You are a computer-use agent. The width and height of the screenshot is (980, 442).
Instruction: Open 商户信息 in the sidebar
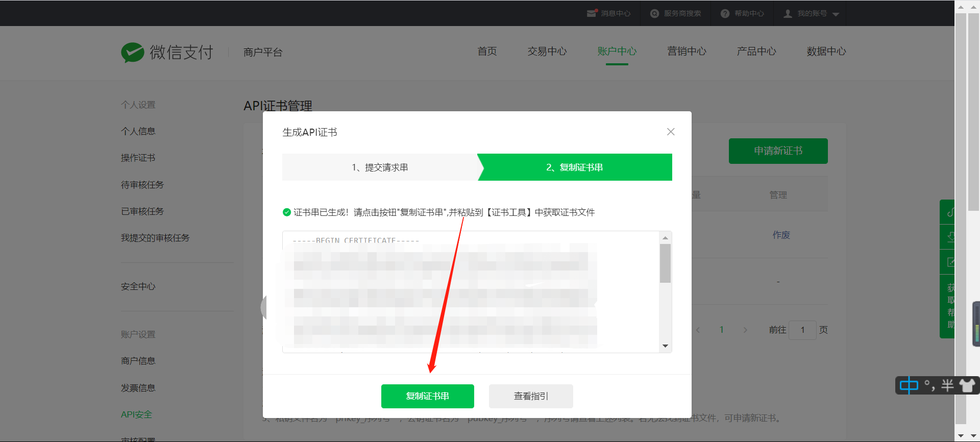pyautogui.click(x=138, y=361)
